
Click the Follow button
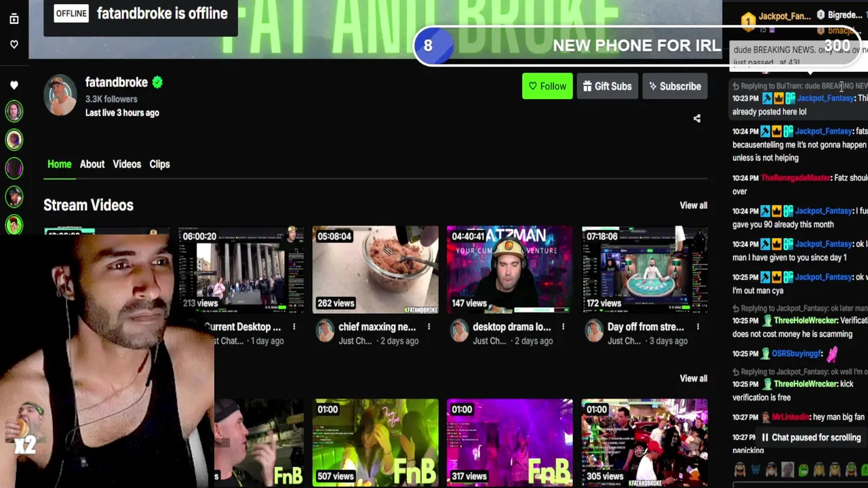547,86
